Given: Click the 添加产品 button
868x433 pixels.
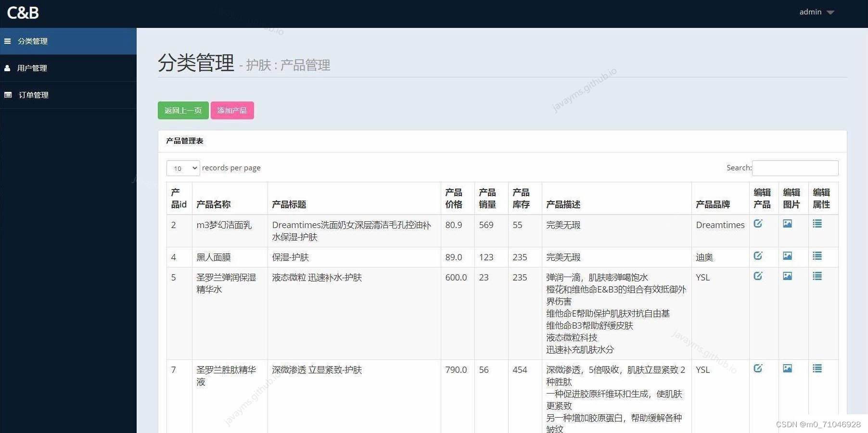Looking at the screenshot, I should [x=232, y=110].
